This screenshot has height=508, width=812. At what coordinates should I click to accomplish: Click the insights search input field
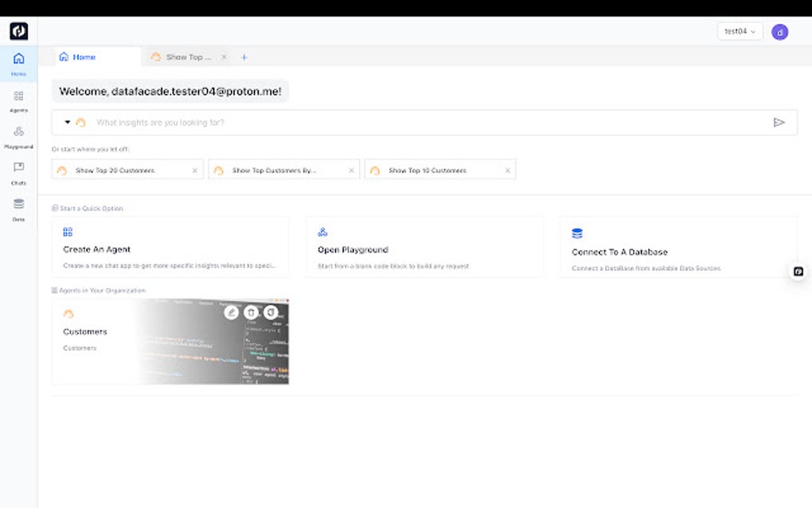coord(318,122)
